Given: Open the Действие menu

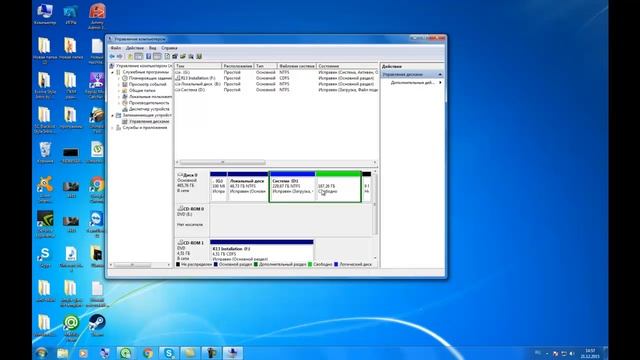Looking at the screenshot, I should pos(135,48).
